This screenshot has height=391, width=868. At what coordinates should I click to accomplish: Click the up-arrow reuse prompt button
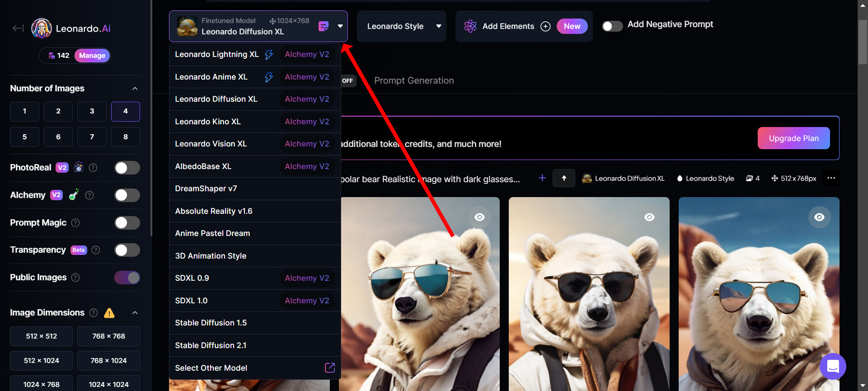coord(564,178)
